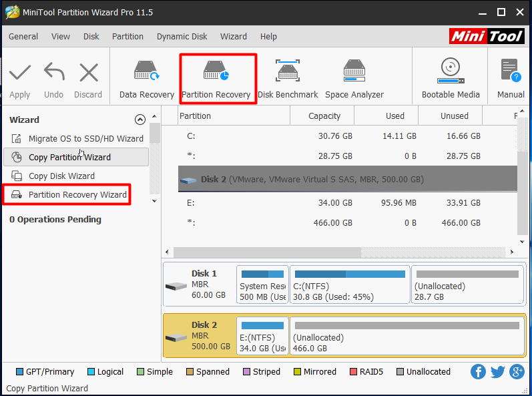532x396 pixels.
Task: Click the wizard panel scroll up arrow
Action: 154,116
